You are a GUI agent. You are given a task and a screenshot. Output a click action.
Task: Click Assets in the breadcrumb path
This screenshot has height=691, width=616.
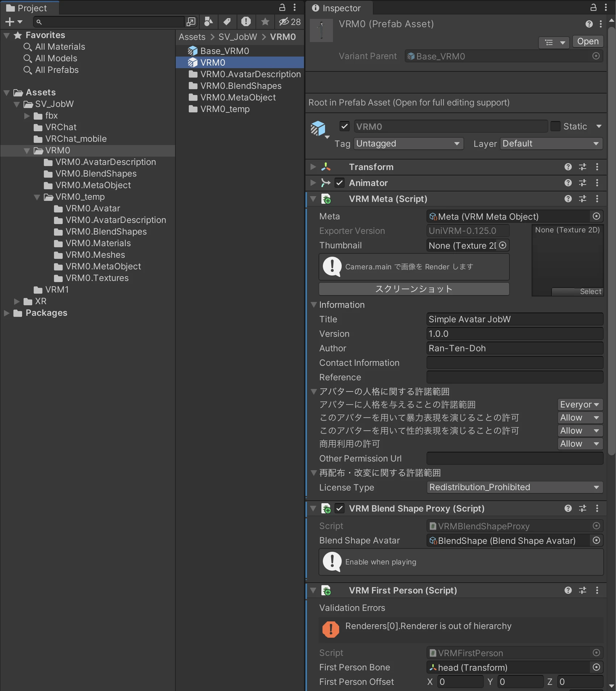(192, 37)
